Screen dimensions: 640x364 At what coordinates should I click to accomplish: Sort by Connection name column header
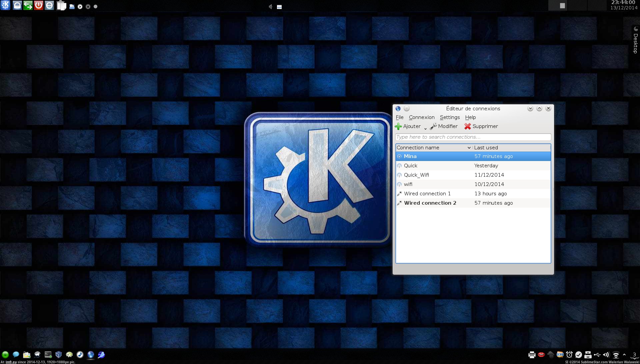tap(434, 148)
